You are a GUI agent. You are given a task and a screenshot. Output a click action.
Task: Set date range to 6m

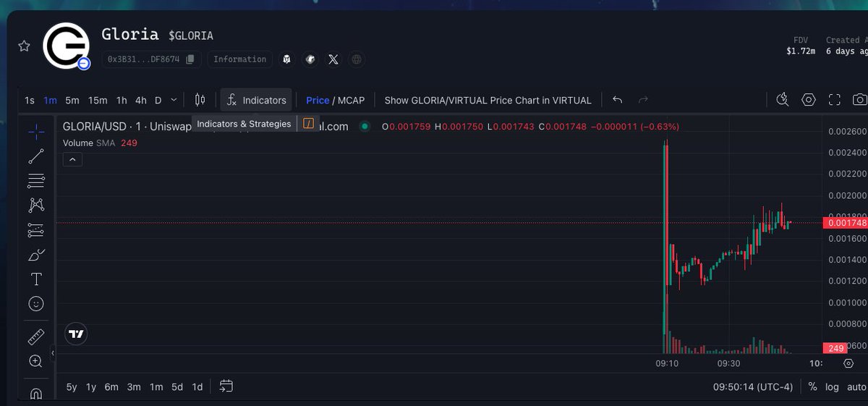pos(111,387)
